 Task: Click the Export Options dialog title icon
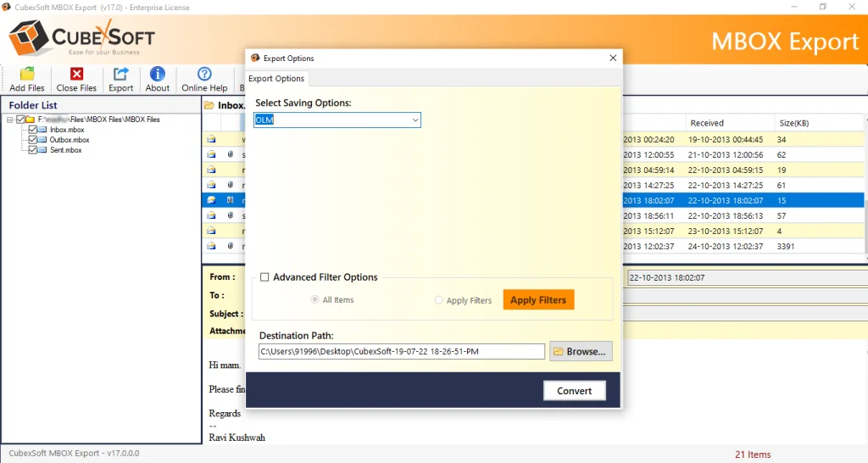(255, 59)
